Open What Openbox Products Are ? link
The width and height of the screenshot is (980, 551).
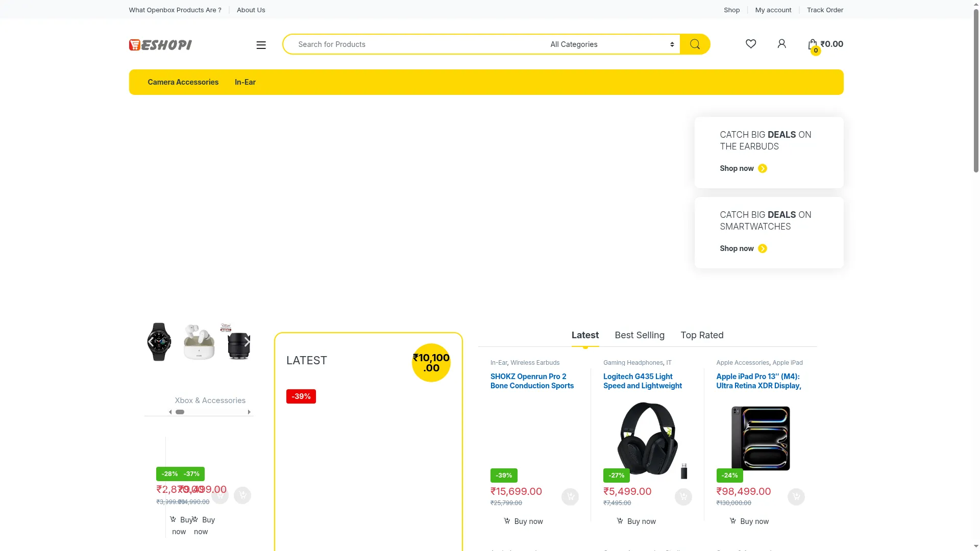point(175,10)
